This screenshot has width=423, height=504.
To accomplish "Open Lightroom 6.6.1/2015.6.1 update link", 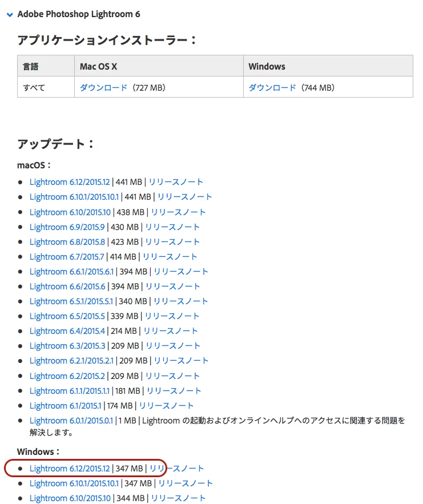I will [72, 272].
